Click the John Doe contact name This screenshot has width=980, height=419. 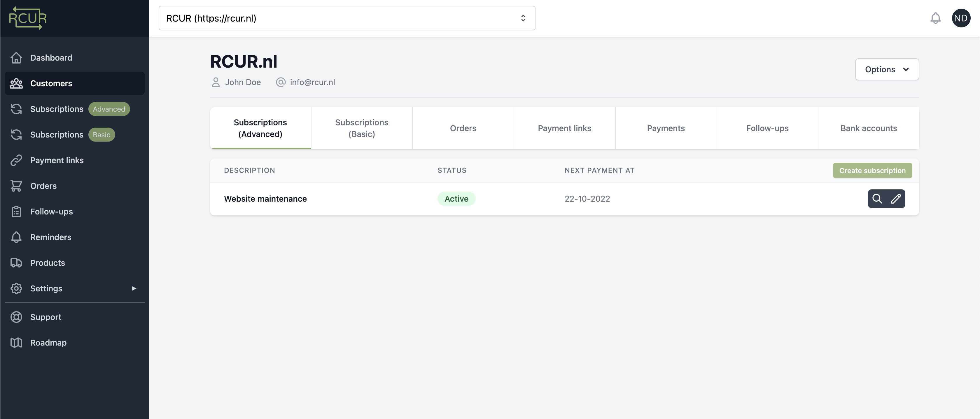coord(243,82)
